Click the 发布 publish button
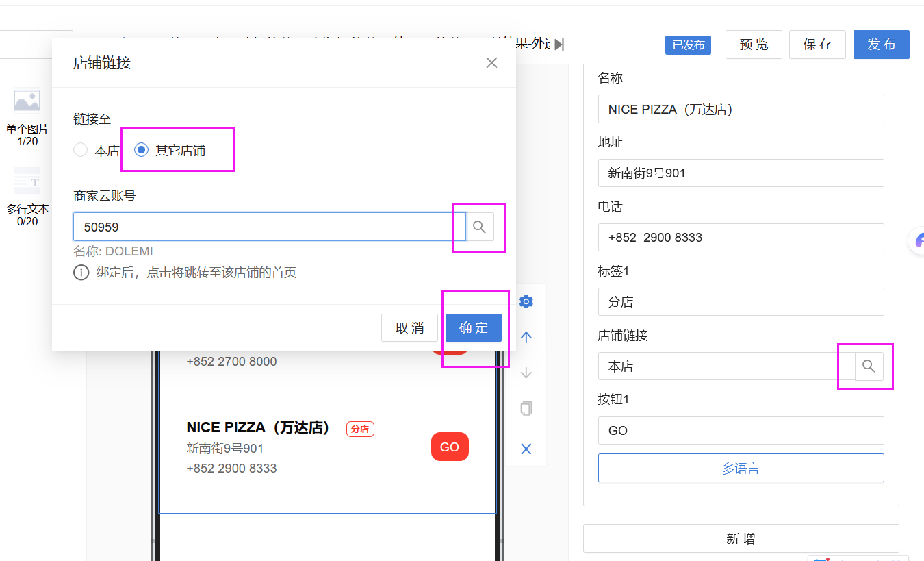 click(x=882, y=45)
